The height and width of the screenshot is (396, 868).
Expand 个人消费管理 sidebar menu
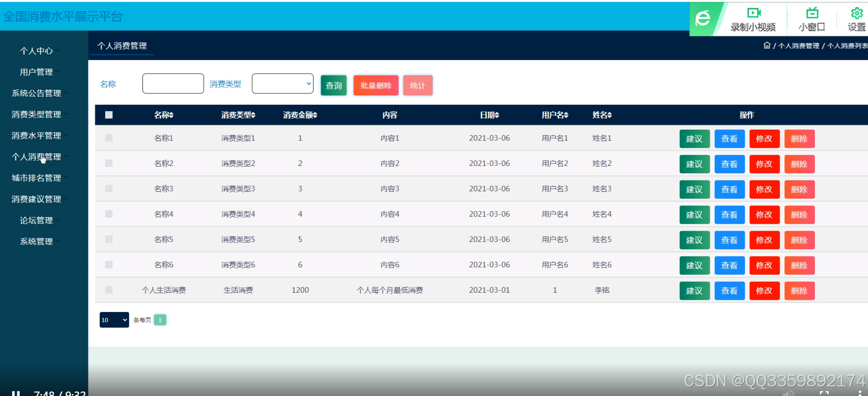point(36,157)
